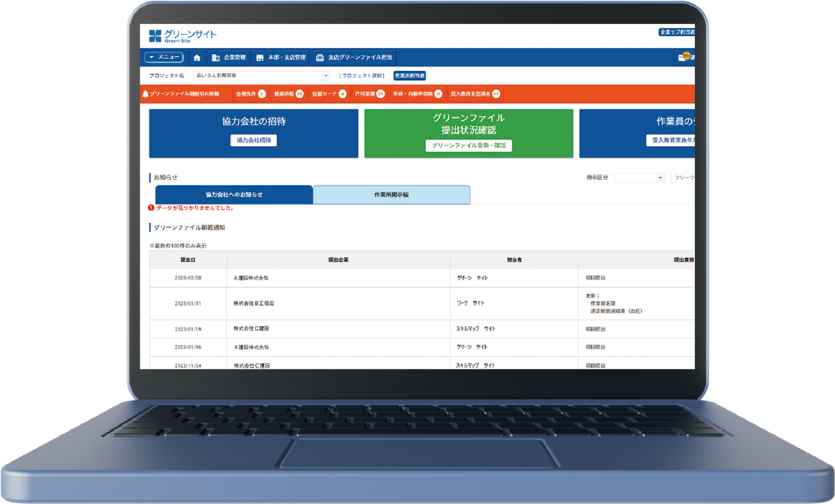Click グリーンファイル受領・確認 button
Viewport: 835px width, 504px height.
point(469,146)
